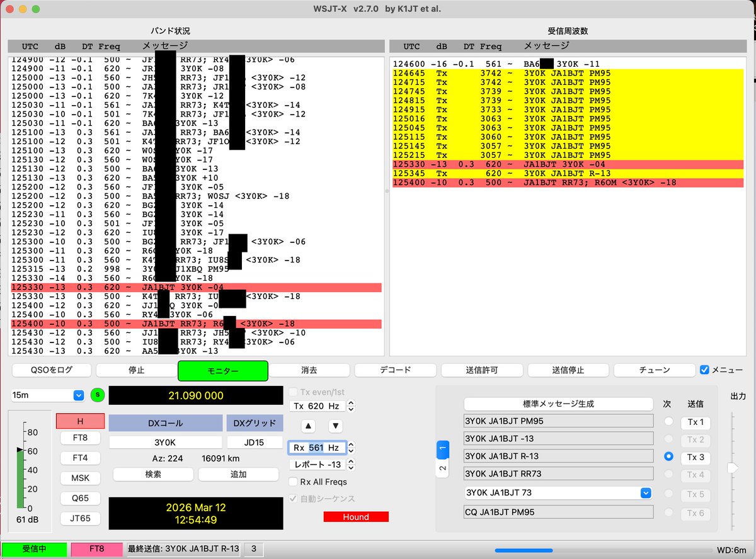Click the 送信許可 button
Image resolution: width=756 pixels, height=559 pixels.
482,370
